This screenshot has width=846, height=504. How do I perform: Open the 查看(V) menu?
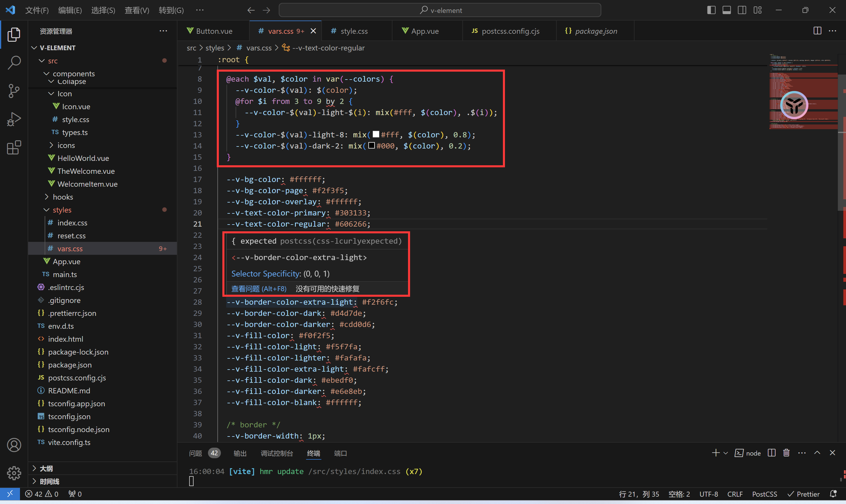137,10
